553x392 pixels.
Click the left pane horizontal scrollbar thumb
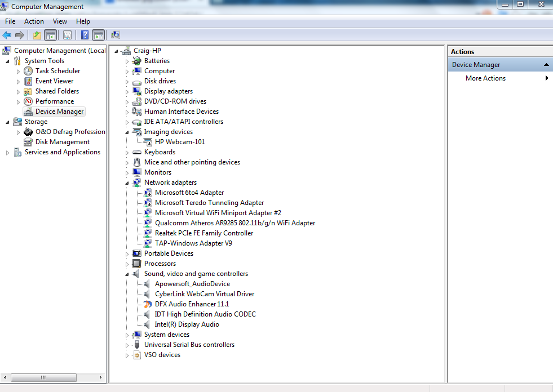tap(43, 377)
